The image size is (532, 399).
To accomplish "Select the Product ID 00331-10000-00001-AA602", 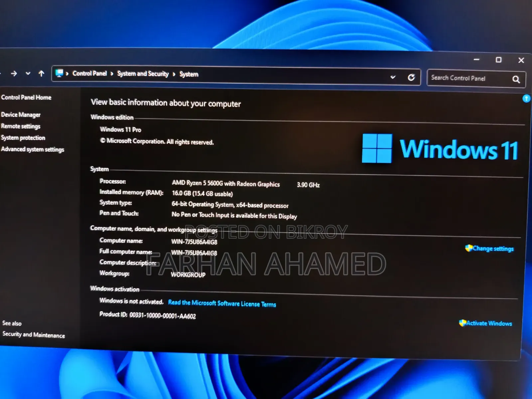I will [148, 315].
